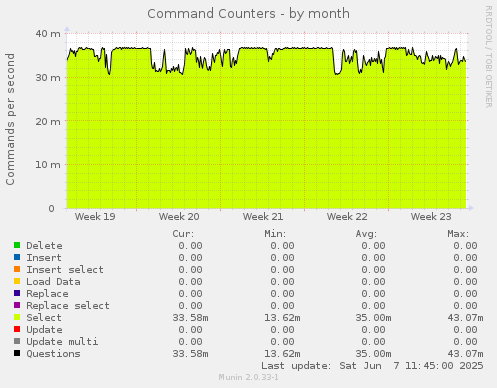Screen dimensions: 497x388
Task: Click the Select row Max value 43.07m
Action: pyautogui.click(x=465, y=318)
